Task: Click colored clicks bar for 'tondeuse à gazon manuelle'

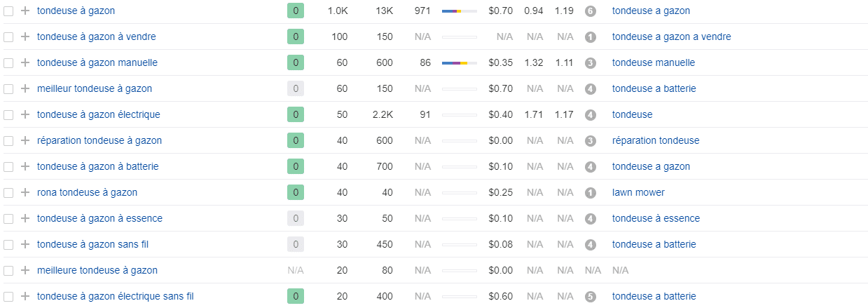Action: (x=459, y=63)
